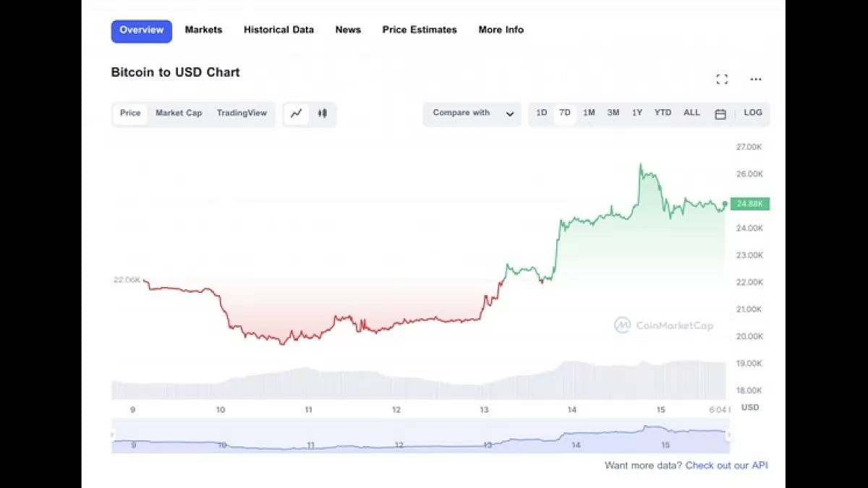Viewport: 868px width, 488px height.
Task: Choose the YTD range option
Action: click(662, 113)
